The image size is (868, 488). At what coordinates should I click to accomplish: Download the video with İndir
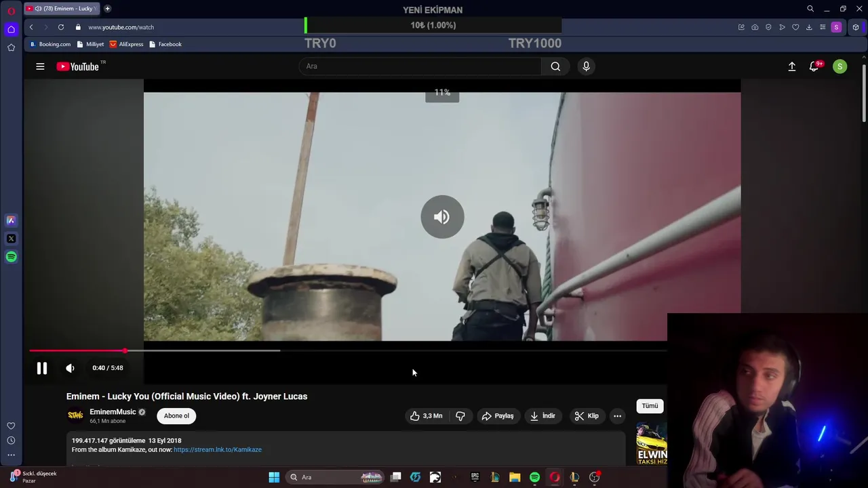[542, 416]
